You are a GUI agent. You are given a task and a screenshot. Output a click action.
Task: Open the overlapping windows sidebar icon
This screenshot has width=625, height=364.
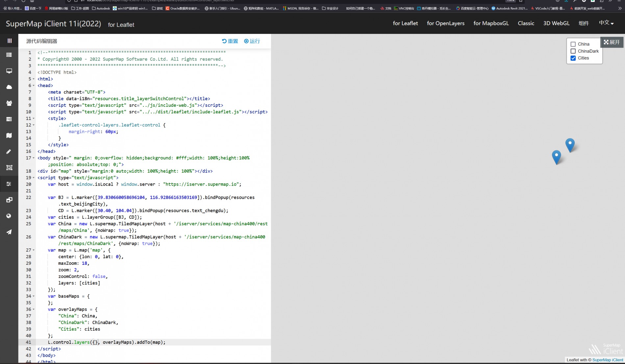click(x=9, y=200)
